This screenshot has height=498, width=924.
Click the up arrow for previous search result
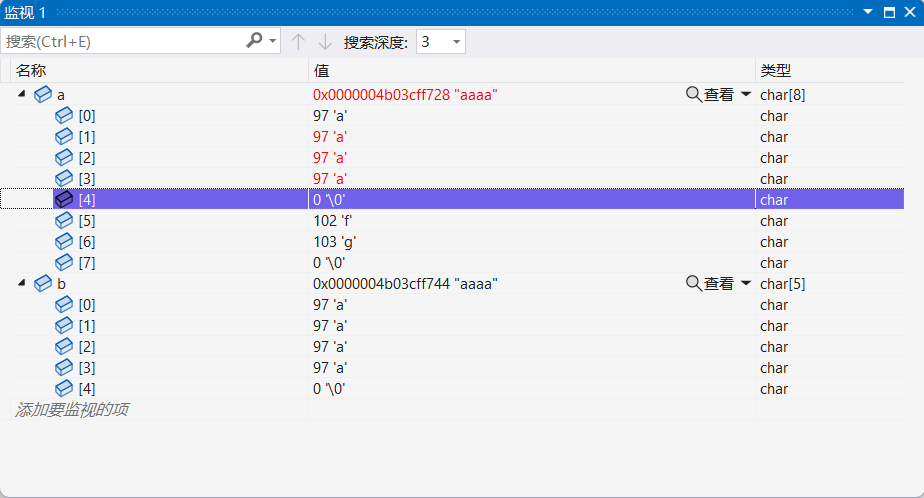coord(298,42)
